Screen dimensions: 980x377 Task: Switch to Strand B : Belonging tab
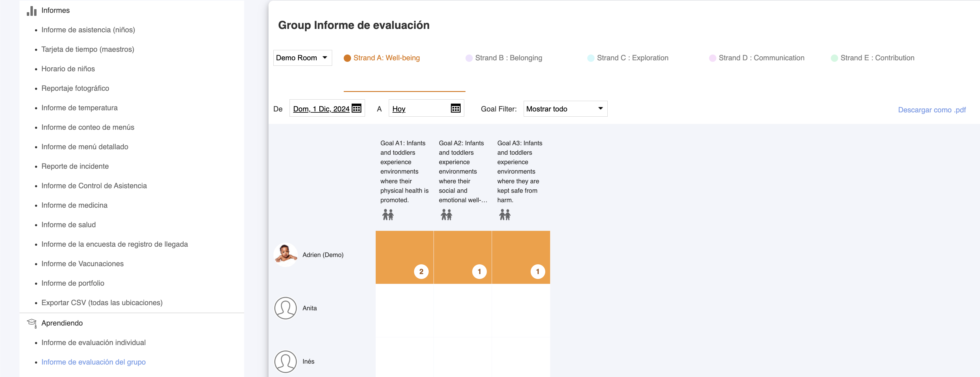click(x=508, y=58)
